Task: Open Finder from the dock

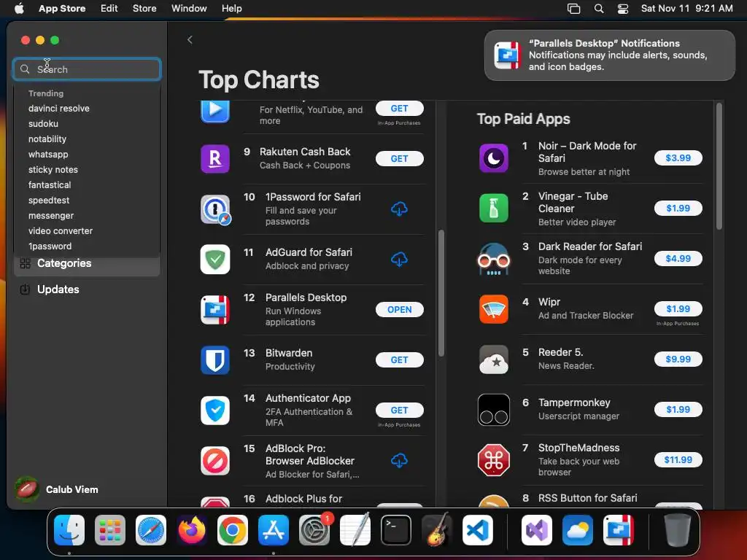Action: 69,530
